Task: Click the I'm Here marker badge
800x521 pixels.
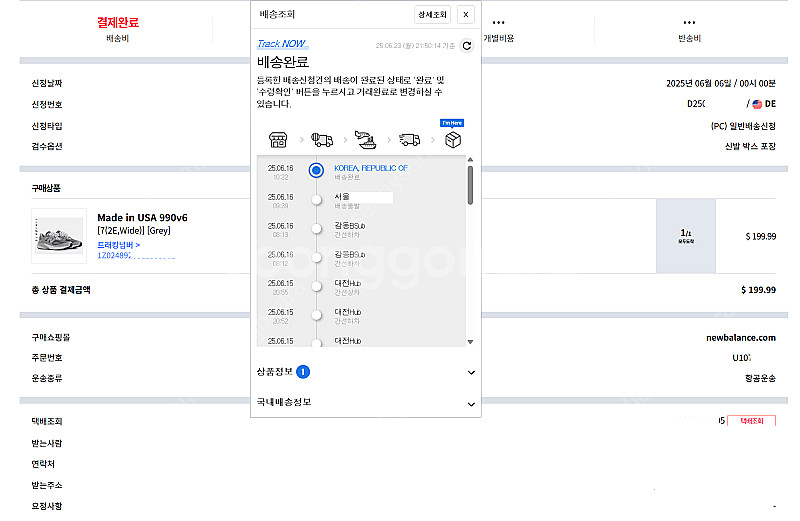Action: point(452,123)
